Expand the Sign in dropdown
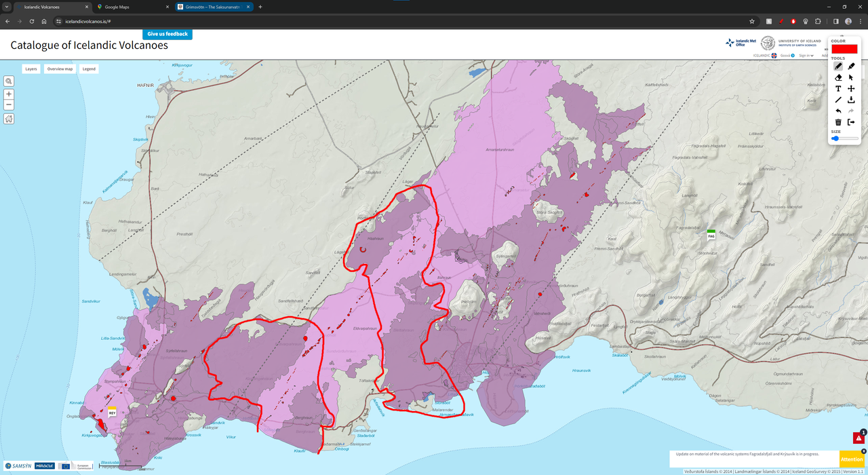868x475 pixels. (x=806, y=56)
